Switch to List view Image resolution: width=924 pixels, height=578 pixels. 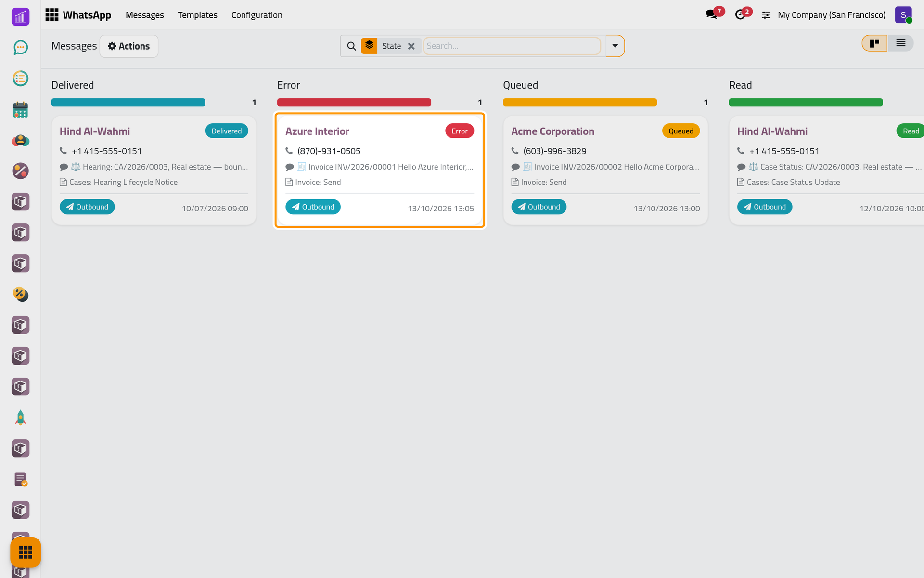pyautogui.click(x=900, y=43)
